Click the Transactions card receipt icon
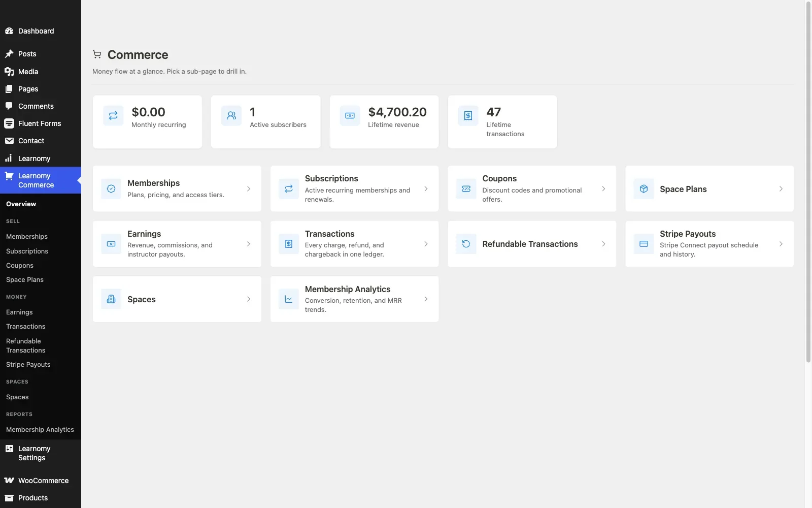 click(x=289, y=244)
